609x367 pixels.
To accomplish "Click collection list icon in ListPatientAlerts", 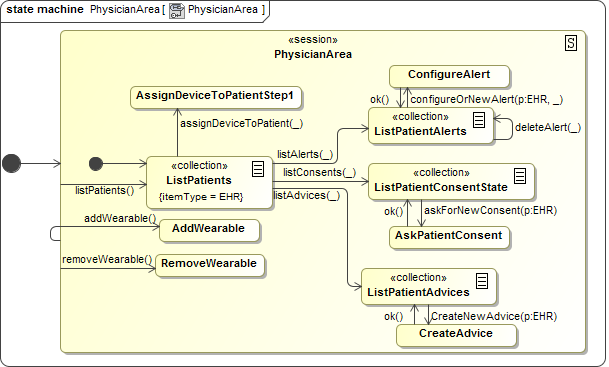I will [x=479, y=120].
